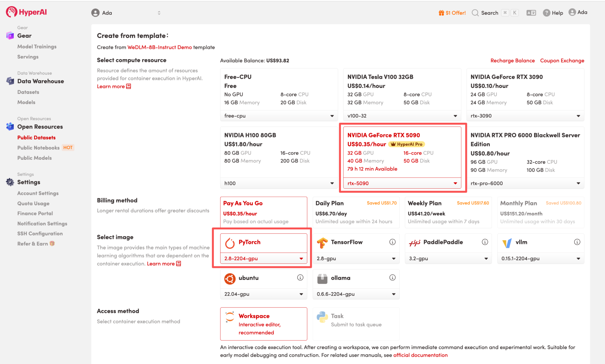Screen dimensions: 605x364
Task: Go to SSH Configuration settings
Action: point(40,234)
